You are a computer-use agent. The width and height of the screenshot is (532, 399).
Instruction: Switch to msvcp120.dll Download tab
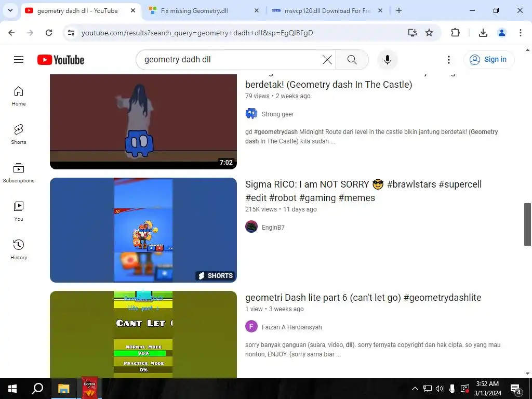point(327,11)
